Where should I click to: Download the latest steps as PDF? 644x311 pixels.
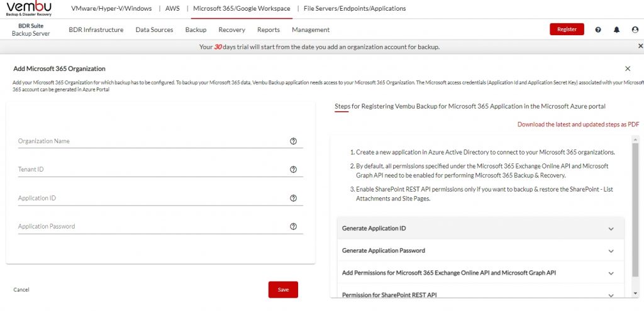pos(579,124)
